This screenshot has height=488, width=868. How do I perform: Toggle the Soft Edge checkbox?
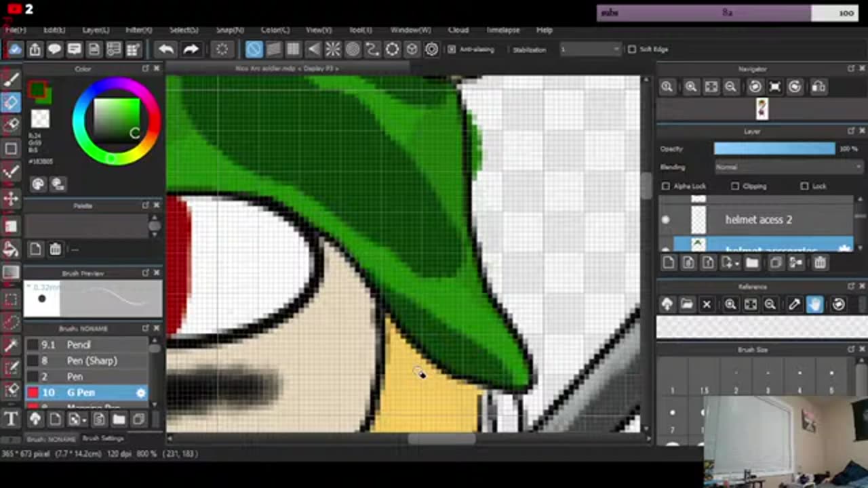point(632,49)
